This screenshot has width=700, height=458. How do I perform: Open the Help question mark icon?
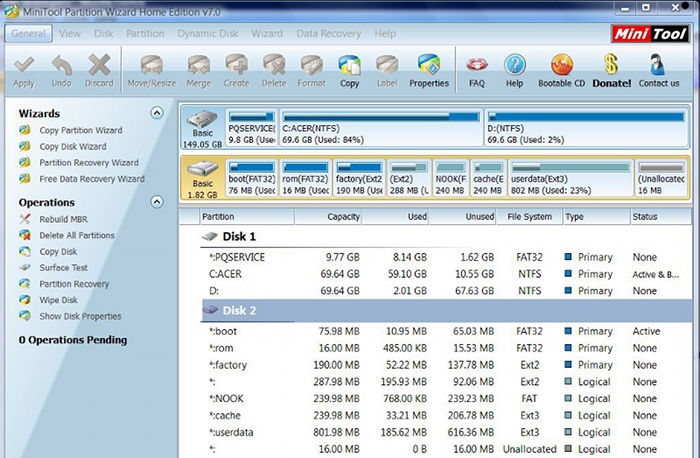click(x=514, y=65)
